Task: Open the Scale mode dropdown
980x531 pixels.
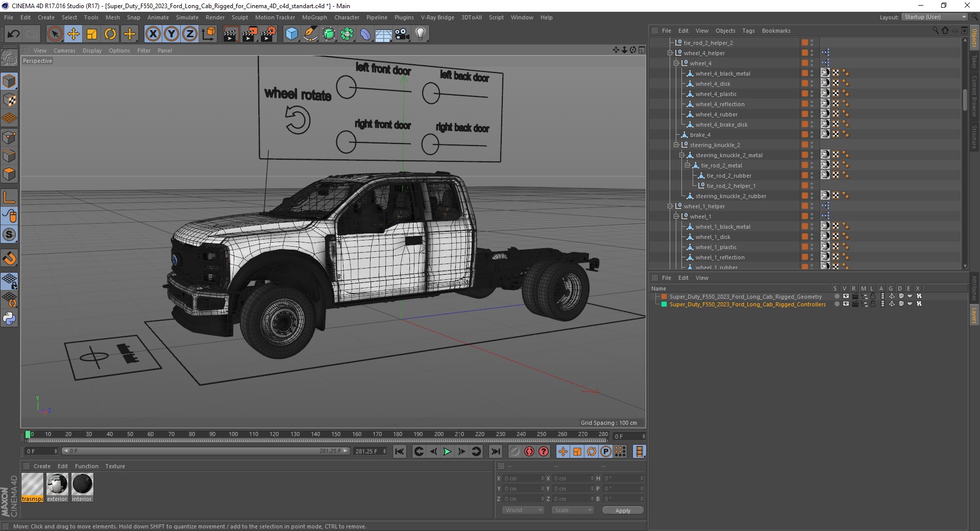Action: [573, 510]
